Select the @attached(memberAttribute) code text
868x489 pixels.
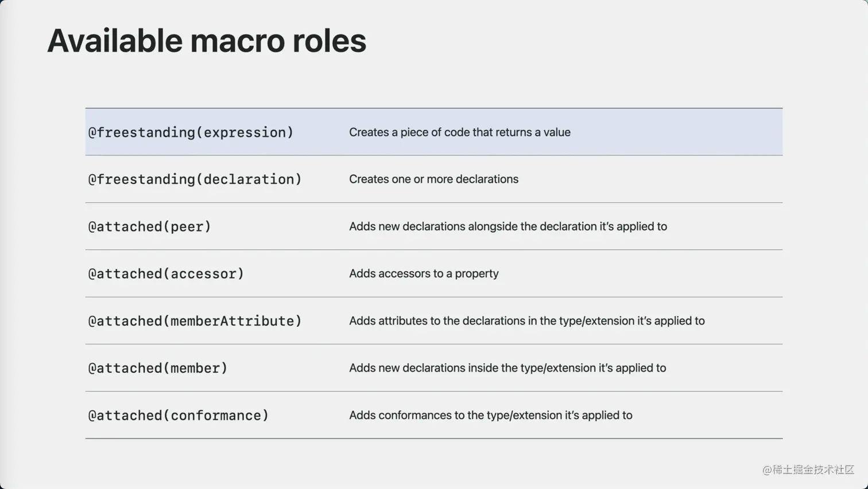[195, 321]
